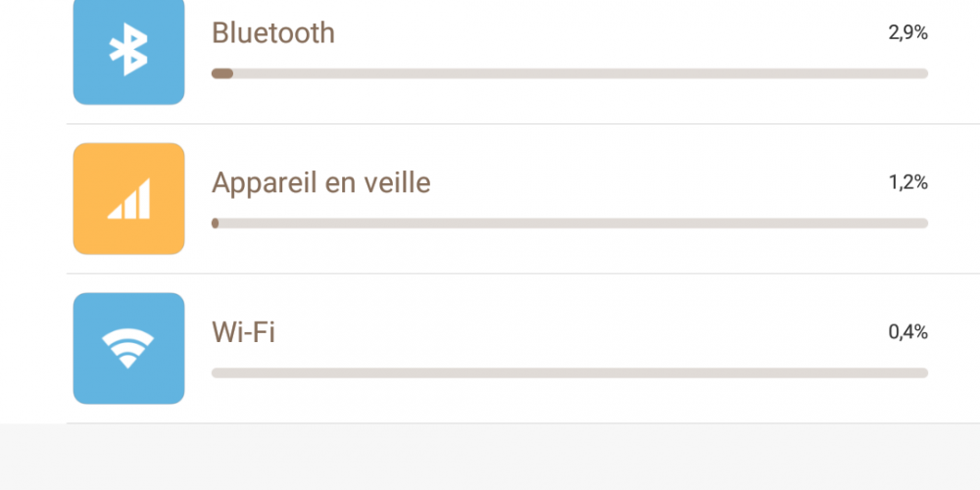
Task: Click the divider line under the Bluetooth row
Action: pos(523,123)
